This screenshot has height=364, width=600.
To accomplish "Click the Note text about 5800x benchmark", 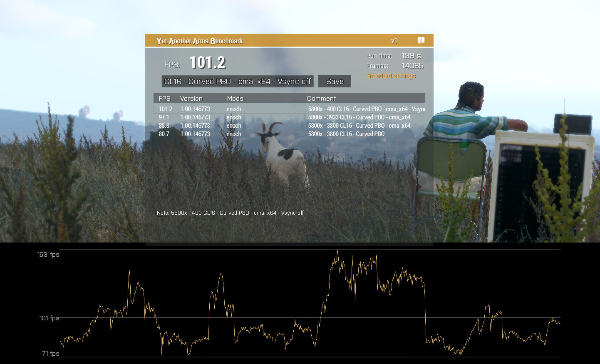I will pos(230,213).
